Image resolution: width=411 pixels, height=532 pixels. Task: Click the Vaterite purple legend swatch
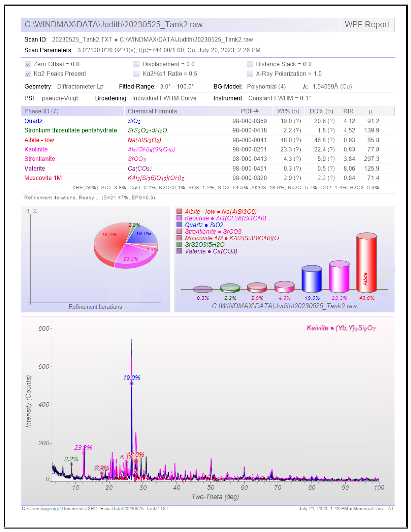179,251
